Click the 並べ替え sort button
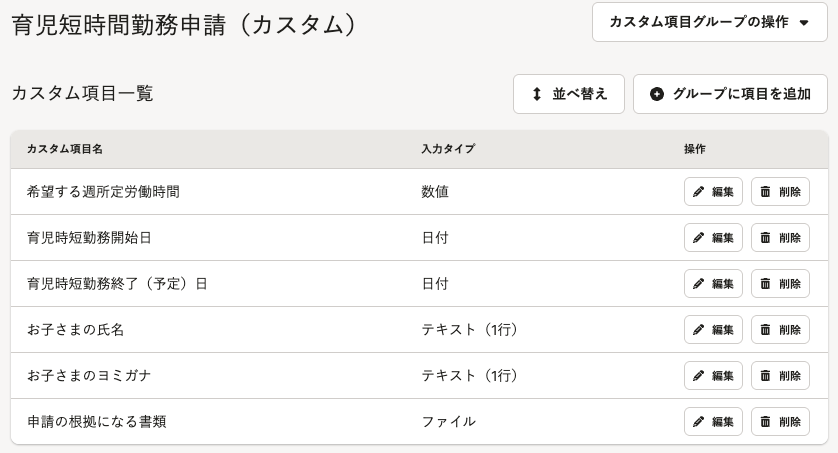The width and height of the screenshot is (838, 453). 569,94
